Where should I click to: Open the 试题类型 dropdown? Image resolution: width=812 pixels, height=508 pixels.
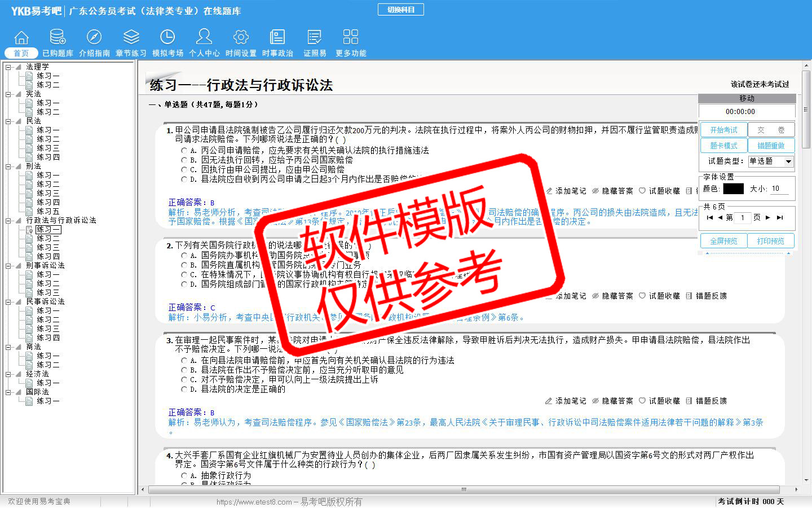pyautogui.click(x=788, y=161)
